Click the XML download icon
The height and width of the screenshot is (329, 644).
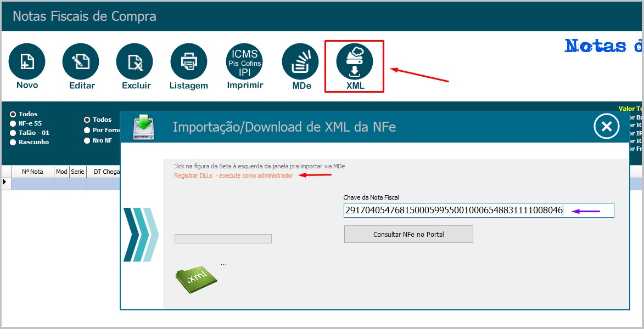(x=355, y=62)
